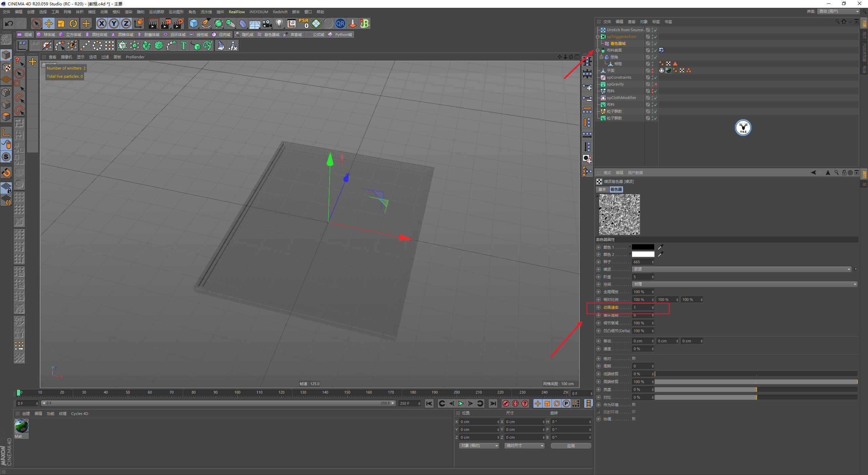The image size is (868, 475).
Task: Jump to the timeline start button
Action: [x=429, y=403]
